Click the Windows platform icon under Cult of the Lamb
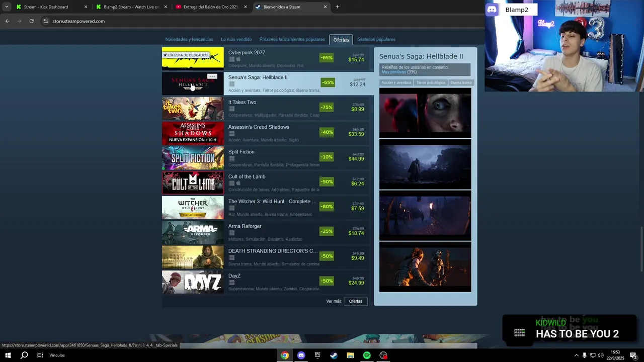 click(231, 183)
